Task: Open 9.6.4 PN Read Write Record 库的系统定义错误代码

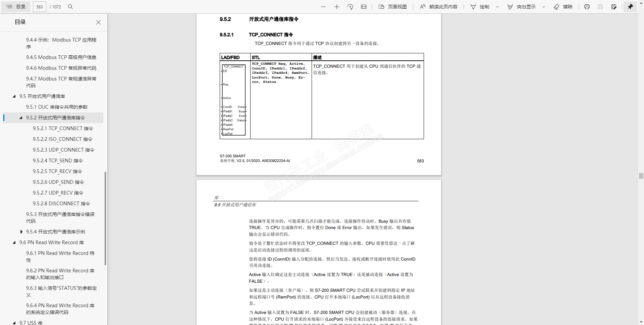Action: coord(60,309)
